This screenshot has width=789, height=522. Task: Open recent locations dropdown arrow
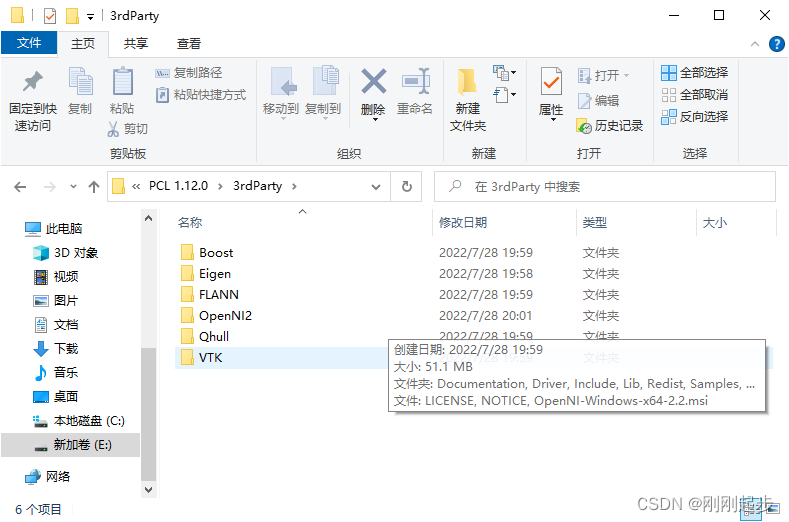(x=73, y=187)
